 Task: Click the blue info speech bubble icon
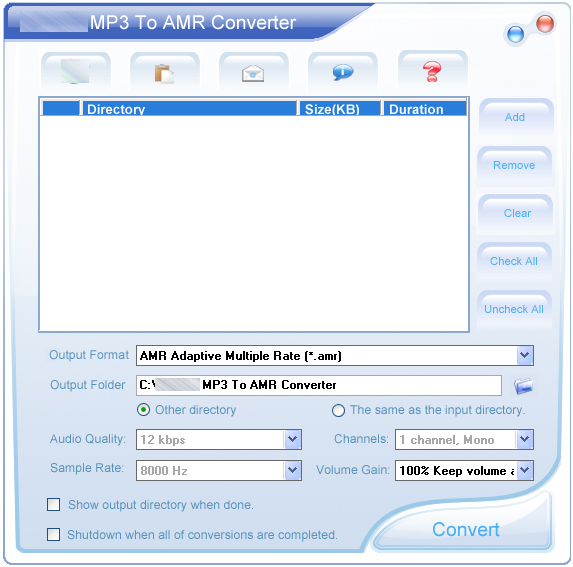coord(342,72)
